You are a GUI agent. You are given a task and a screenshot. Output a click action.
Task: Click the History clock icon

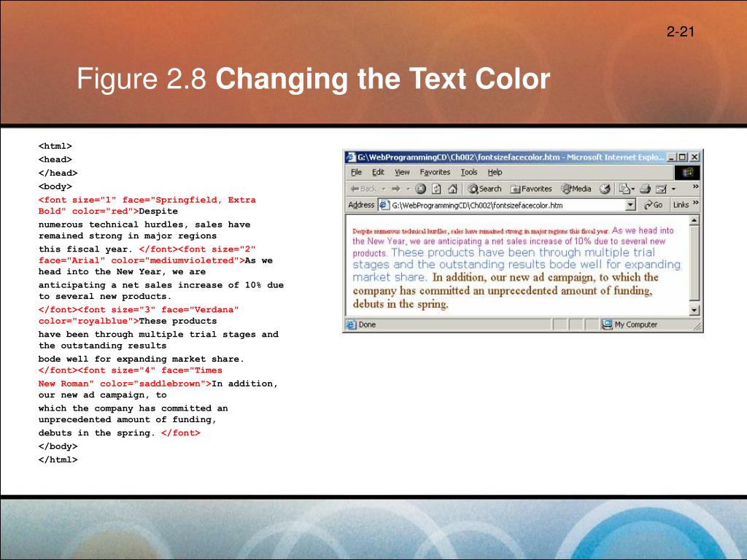pos(605,189)
